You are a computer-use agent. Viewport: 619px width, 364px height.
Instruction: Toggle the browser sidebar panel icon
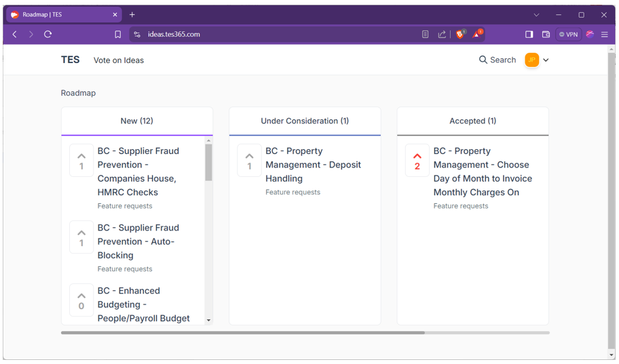529,35
